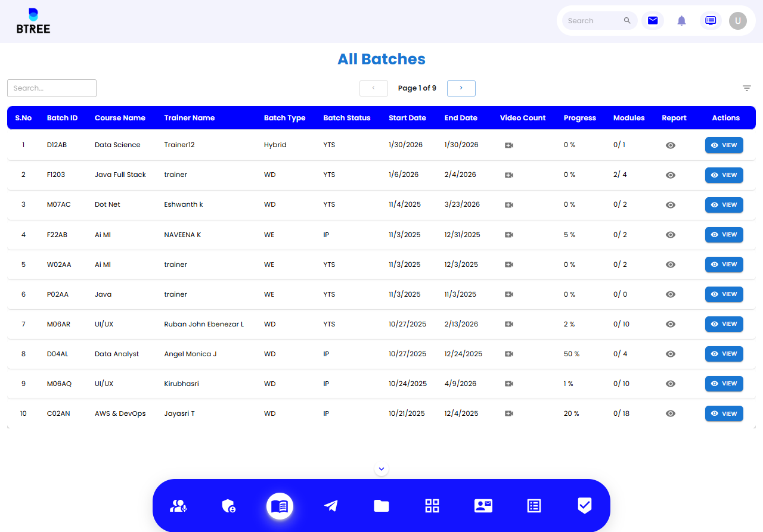763x532 pixels.
Task: Click video camera icon for batch P02AA
Action: coord(508,294)
